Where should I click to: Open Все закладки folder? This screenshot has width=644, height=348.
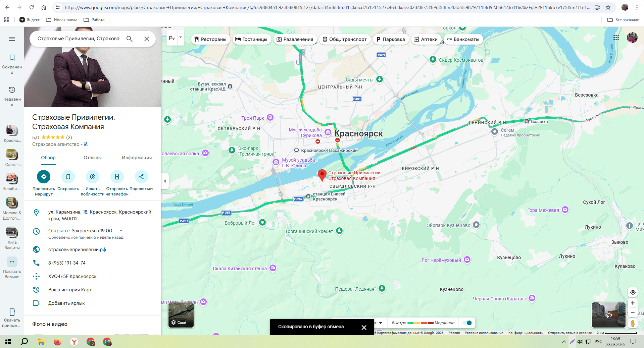(x=623, y=20)
